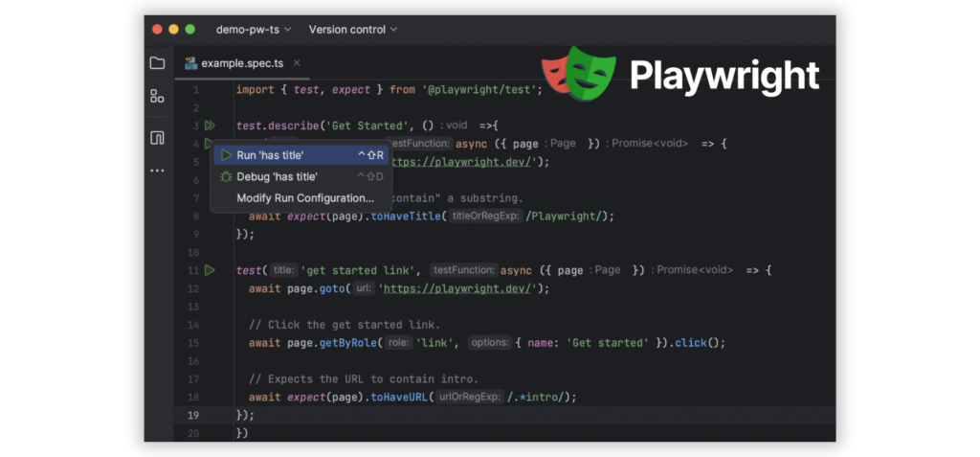Viewport: 980px width, 457px height.
Task: Close the example.spec.ts tab
Action: click(297, 63)
